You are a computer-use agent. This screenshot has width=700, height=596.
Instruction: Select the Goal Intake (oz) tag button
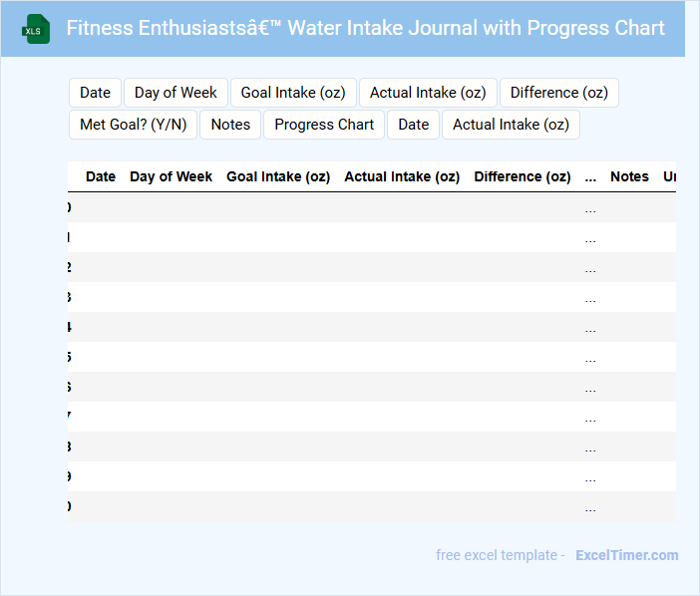coord(293,93)
